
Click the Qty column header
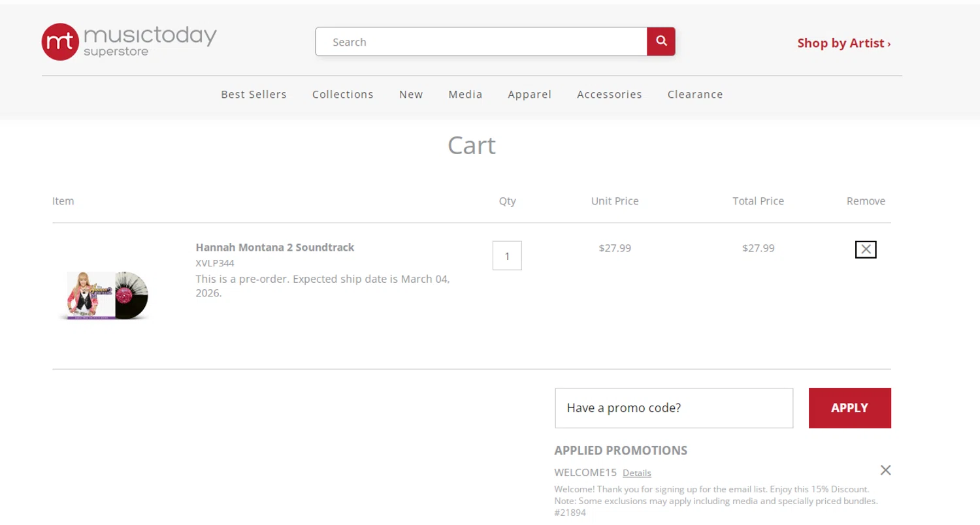(508, 201)
